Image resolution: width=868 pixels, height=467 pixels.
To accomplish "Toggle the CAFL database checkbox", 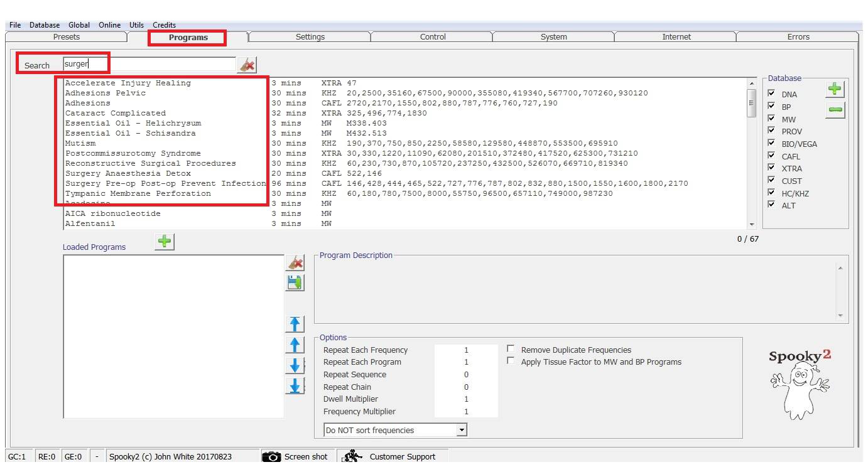I will click(x=772, y=155).
